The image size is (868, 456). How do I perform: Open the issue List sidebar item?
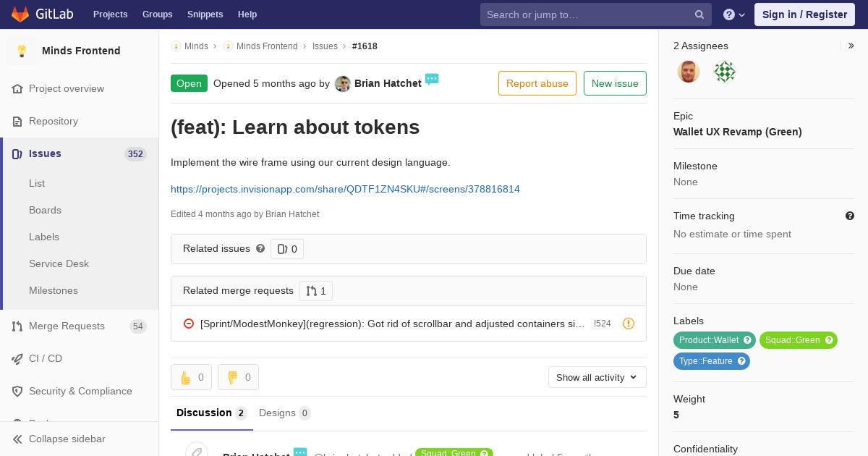coord(37,183)
